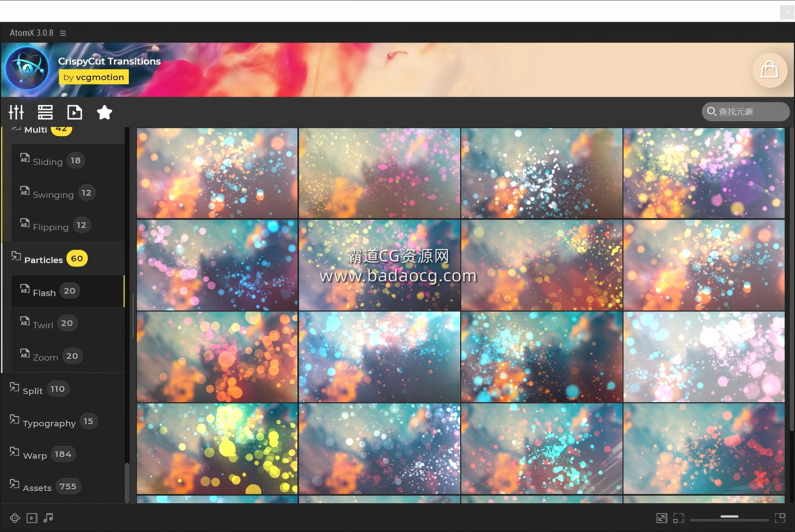Collapse the Particles category

point(63,259)
